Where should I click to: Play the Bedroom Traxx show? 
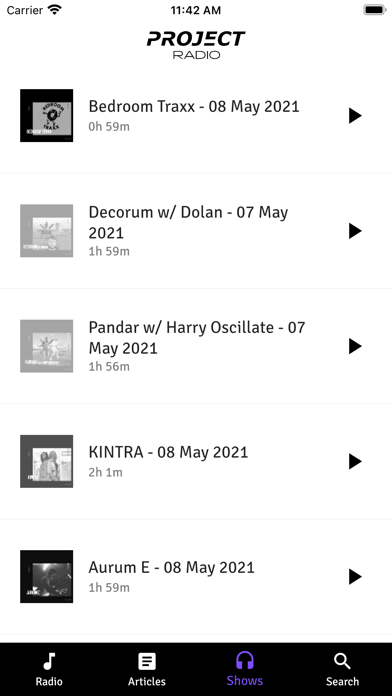tap(355, 115)
